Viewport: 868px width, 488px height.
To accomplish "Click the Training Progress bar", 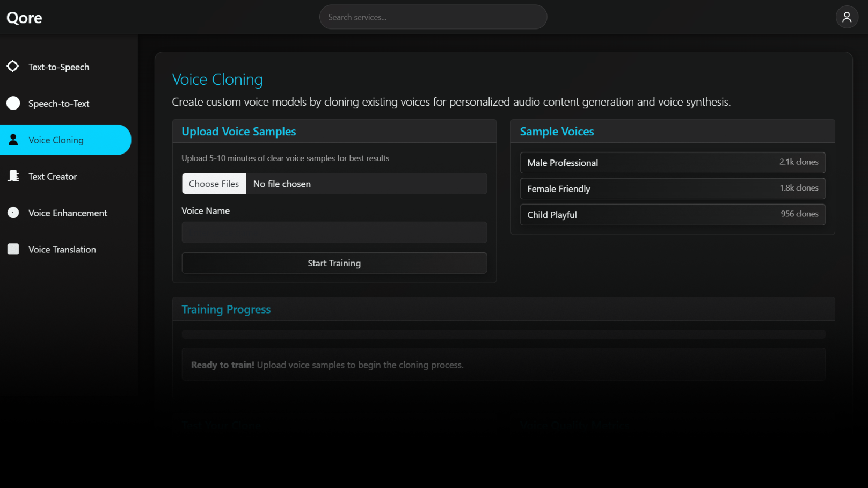I will click(x=503, y=334).
